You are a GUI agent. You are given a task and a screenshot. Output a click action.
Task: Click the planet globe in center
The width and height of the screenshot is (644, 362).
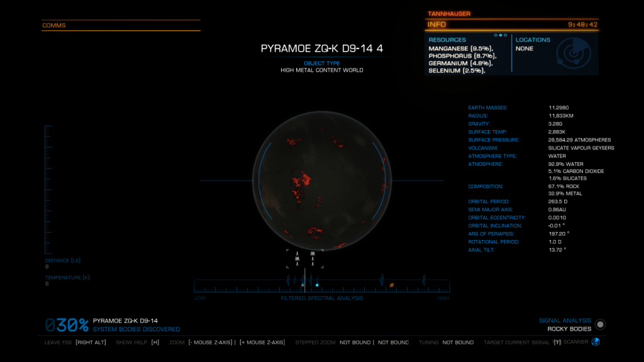coord(321,180)
